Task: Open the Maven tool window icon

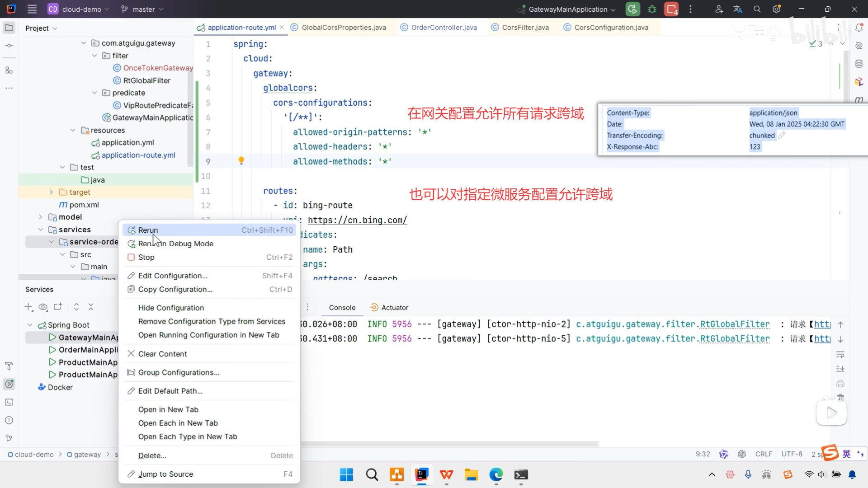Action: click(x=859, y=99)
